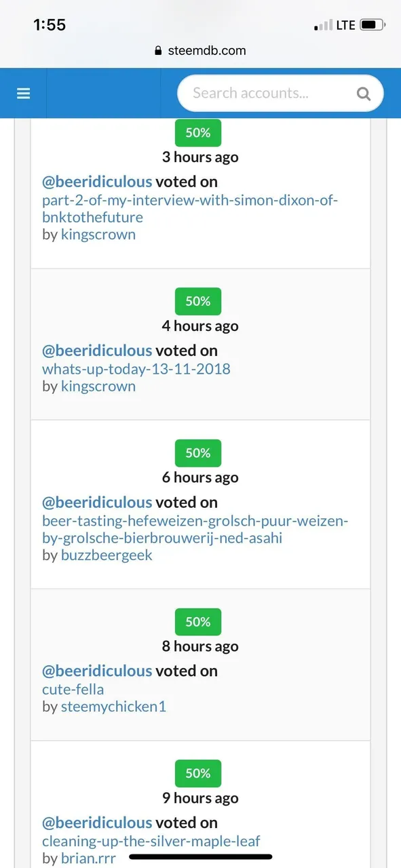Tap the steemdb.com address bar
The width and height of the screenshot is (401, 868).
200,51
